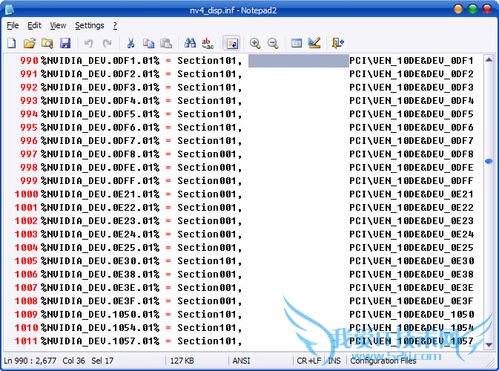
Task: Click the Exit door icon in toolbar
Action: tap(338, 43)
